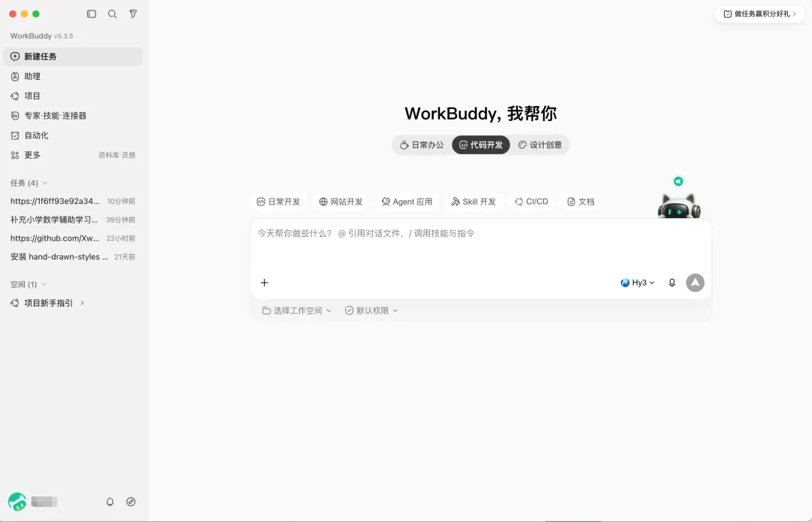Choose the CI/CD chip

[x=532, y=202]
